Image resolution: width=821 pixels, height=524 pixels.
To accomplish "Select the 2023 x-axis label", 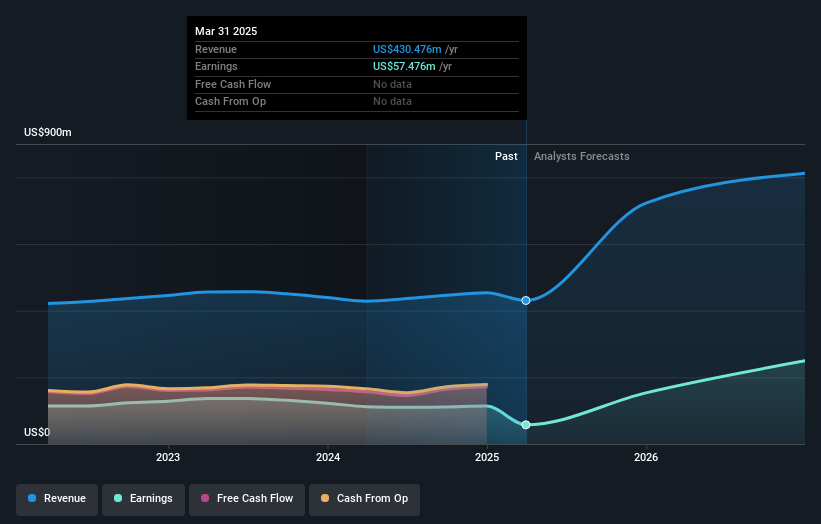I will (168, 458).
